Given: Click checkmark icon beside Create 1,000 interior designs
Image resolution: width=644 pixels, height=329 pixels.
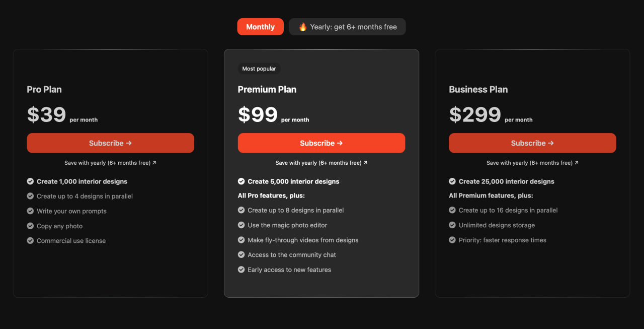Looking at the screenshot, I should coord(30,181).
